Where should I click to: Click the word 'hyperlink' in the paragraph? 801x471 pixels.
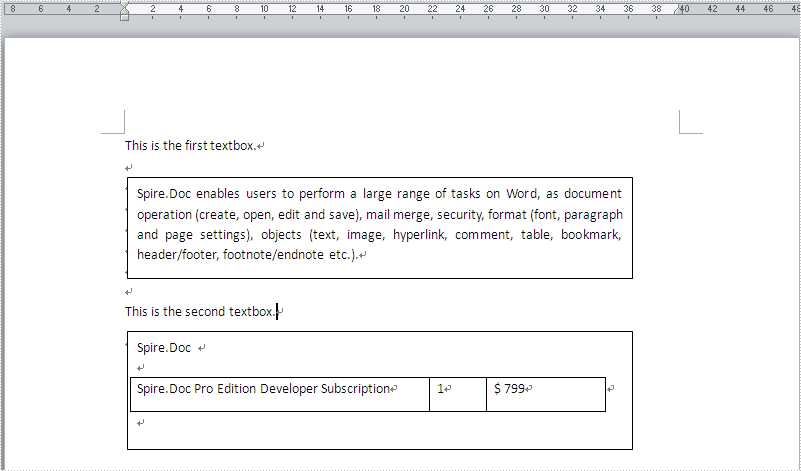point(419,235)
